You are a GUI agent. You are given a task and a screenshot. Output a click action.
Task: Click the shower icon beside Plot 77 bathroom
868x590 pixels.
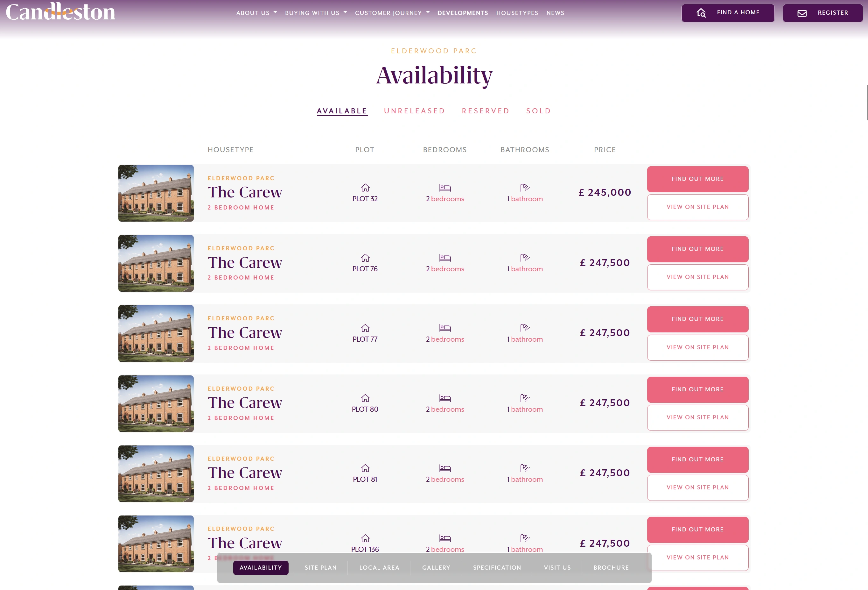point(525,328)
